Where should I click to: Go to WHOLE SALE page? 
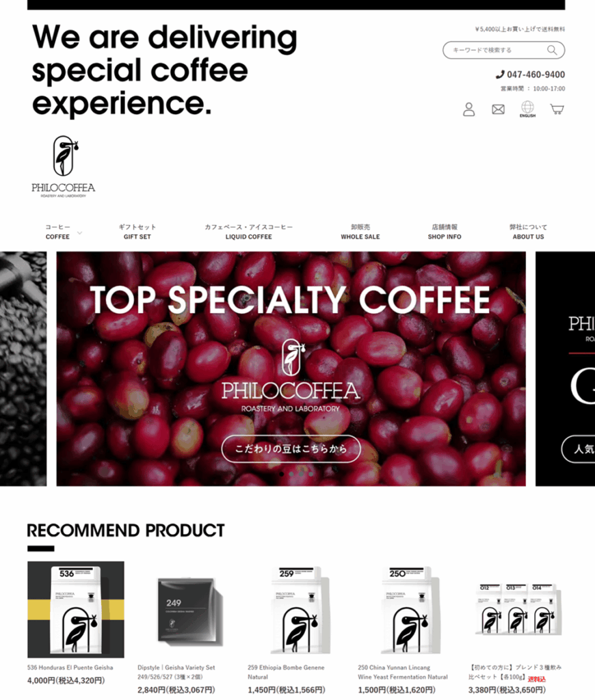point(360,232)
